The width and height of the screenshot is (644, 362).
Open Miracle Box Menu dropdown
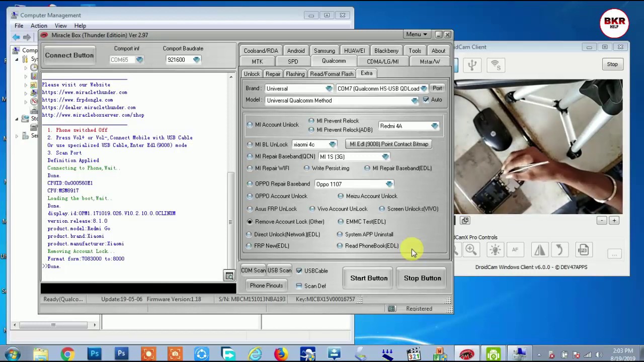pyautogui.click(x=417, y=35)
